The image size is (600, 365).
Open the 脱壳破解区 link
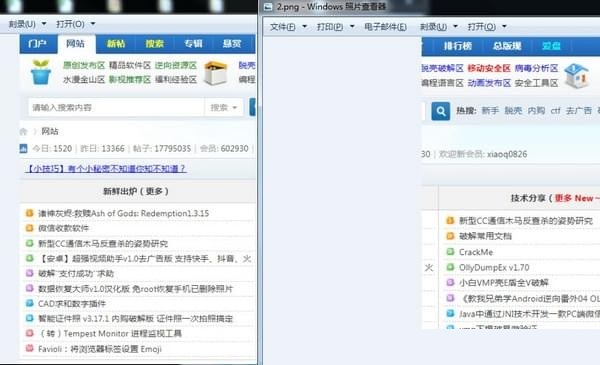[x=443, y=68]
